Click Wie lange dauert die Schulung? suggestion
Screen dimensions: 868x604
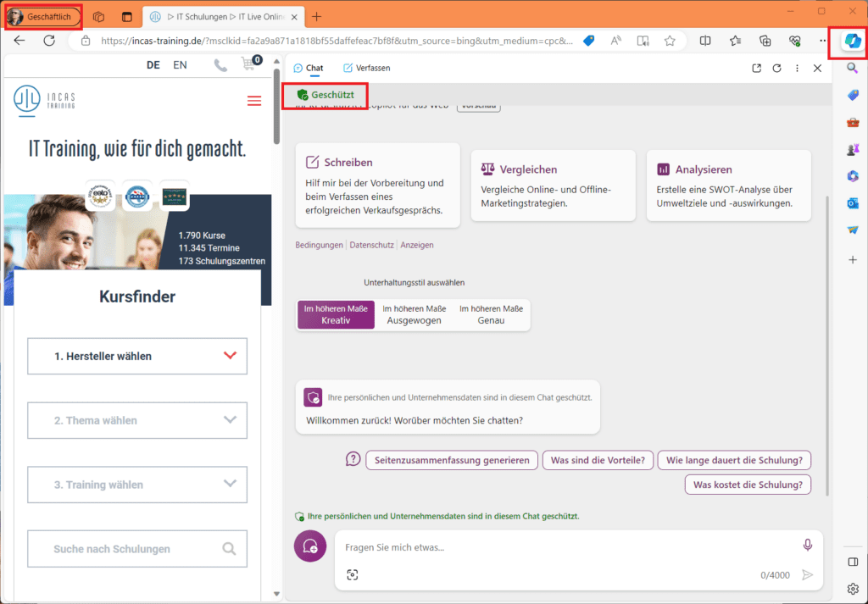click(x=734, y=460)
